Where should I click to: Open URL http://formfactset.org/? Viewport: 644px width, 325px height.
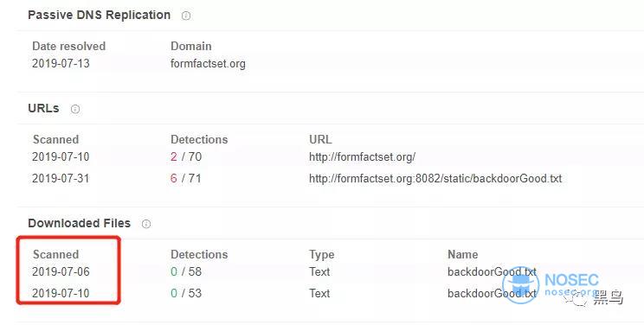pos(362,156)
